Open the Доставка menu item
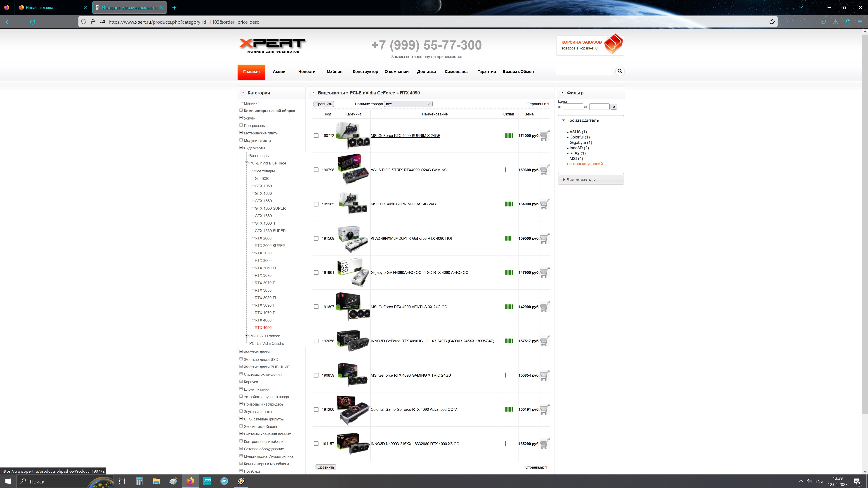The width and height of the screenshot is (868, 488). (426, 72)
